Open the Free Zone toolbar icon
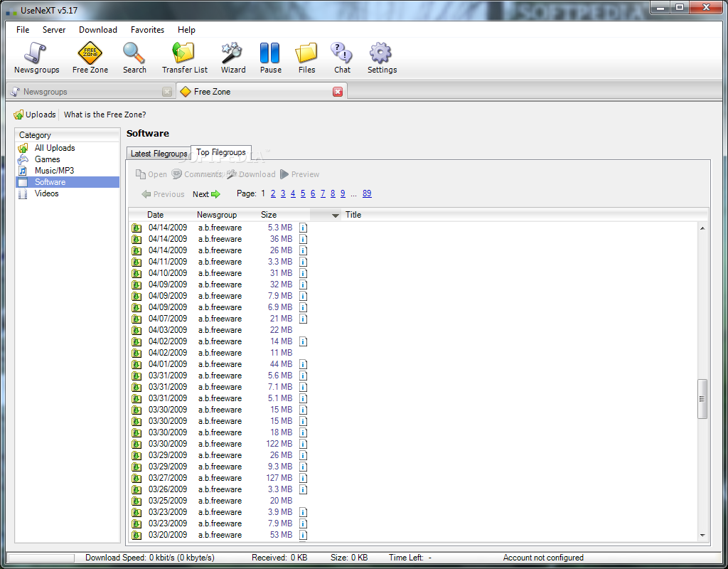 (90, 58)
